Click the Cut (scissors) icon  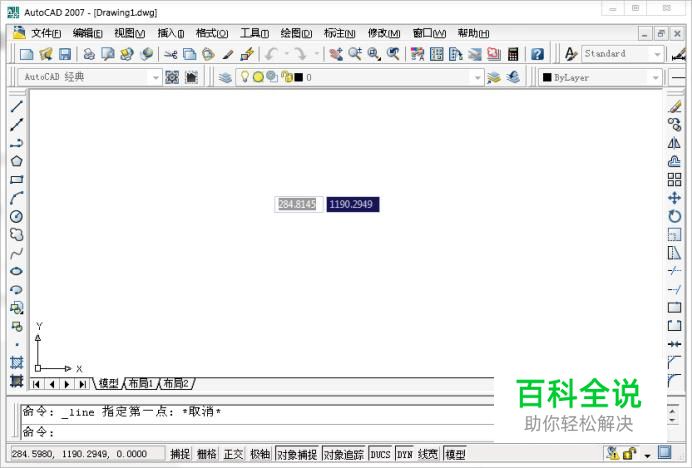(170, 54)
